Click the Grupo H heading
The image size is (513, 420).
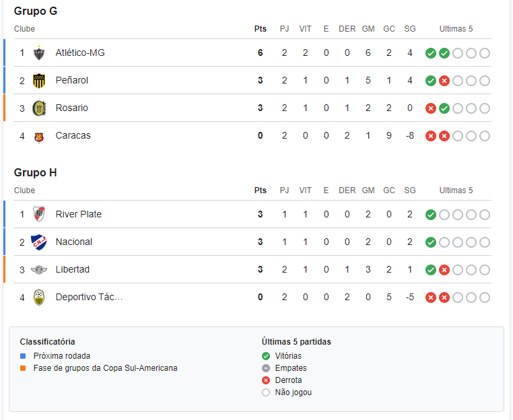[35, 172]
